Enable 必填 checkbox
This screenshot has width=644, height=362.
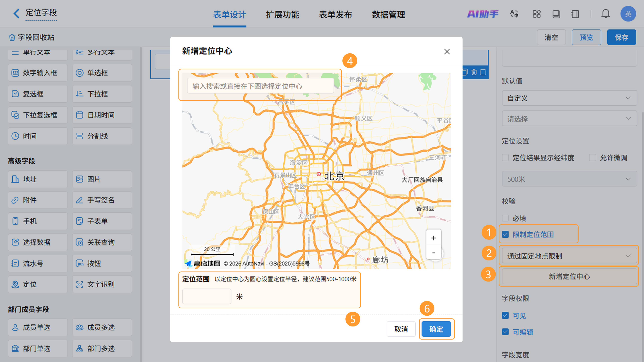coord(505,218)
